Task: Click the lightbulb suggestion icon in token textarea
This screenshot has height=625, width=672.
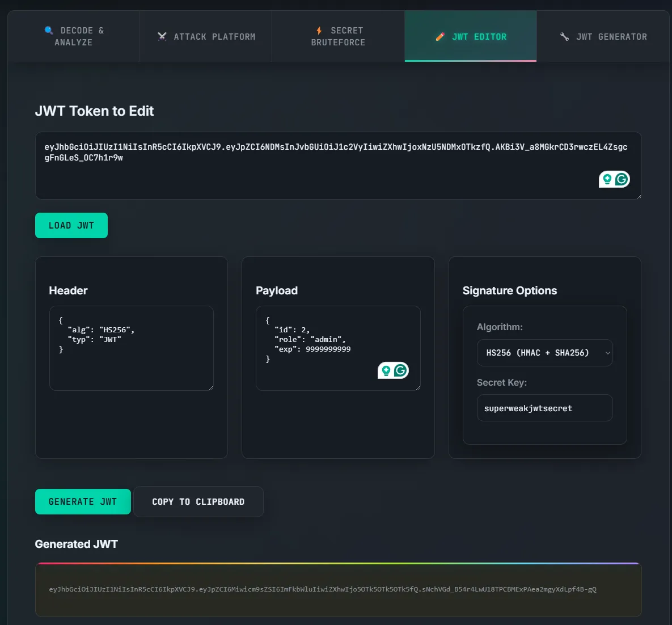Action: click(607, 179)
